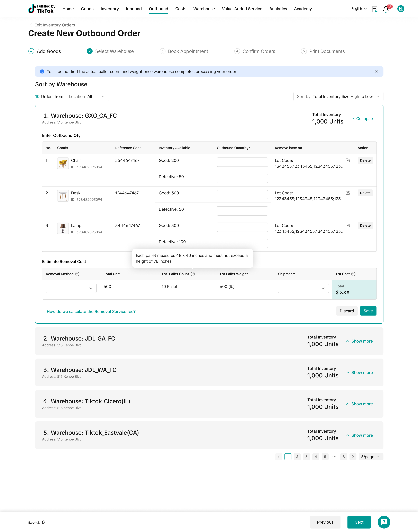Image resolution: width=418 pixels, height=532 pixels.
Task: Click the Save button
Action: coord(368,311)
